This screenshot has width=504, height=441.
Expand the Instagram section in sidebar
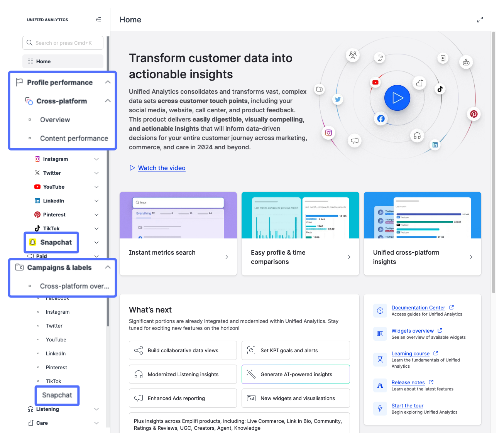tap(96, 159)
